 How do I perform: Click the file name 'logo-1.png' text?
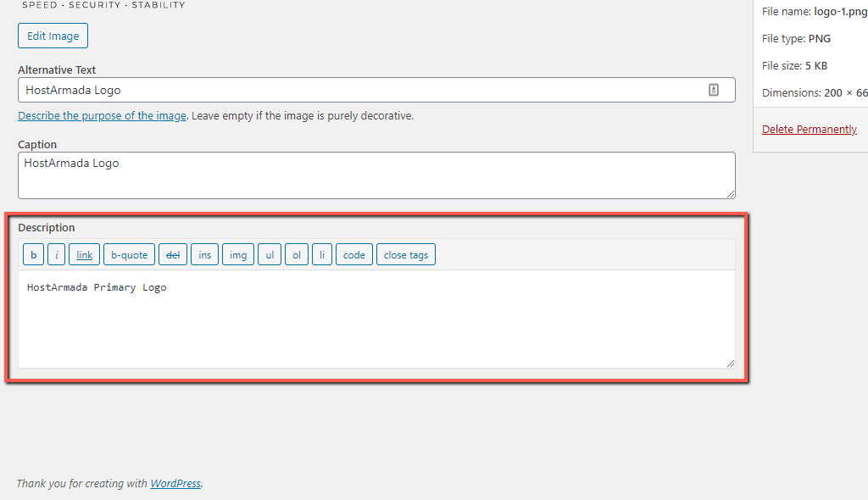pos(840,12)
